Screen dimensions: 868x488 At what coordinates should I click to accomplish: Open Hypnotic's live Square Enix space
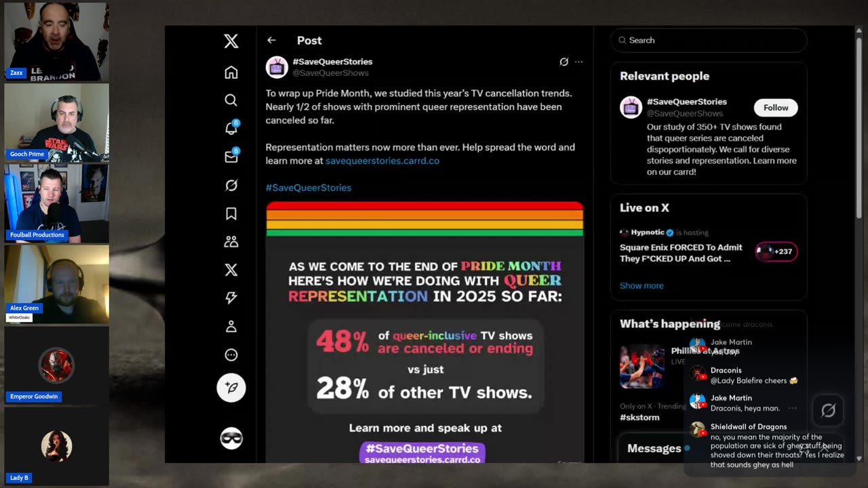[681, 253]
